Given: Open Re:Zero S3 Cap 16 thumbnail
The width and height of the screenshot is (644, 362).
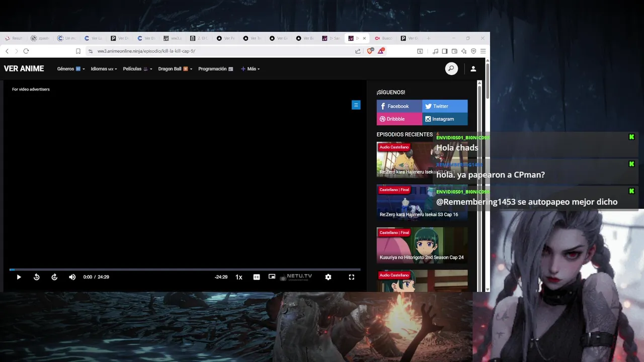Looking at the screenshot, I should pyautogui.click(x=422, y=203).
